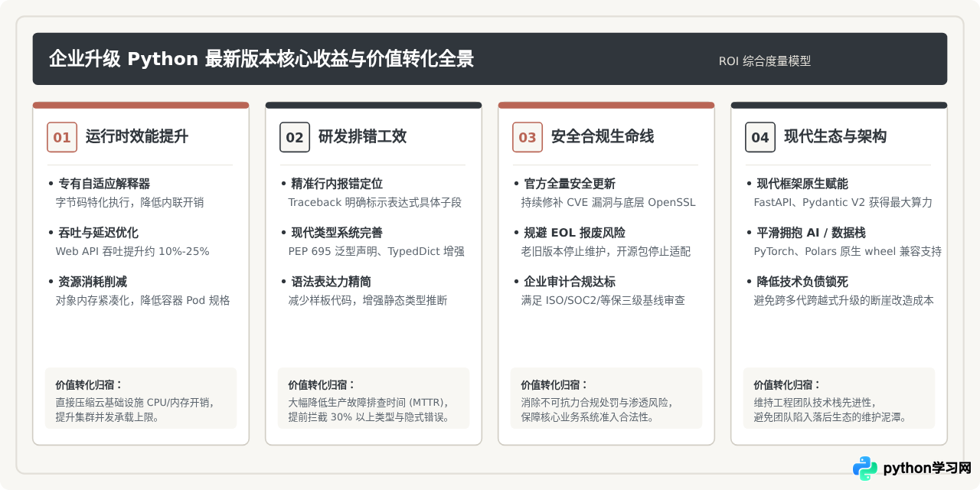Click the '精准行内报错定位' bullet
Image resolution: width=980 pixels, height=490 pixels.
(x=337, y=184)
